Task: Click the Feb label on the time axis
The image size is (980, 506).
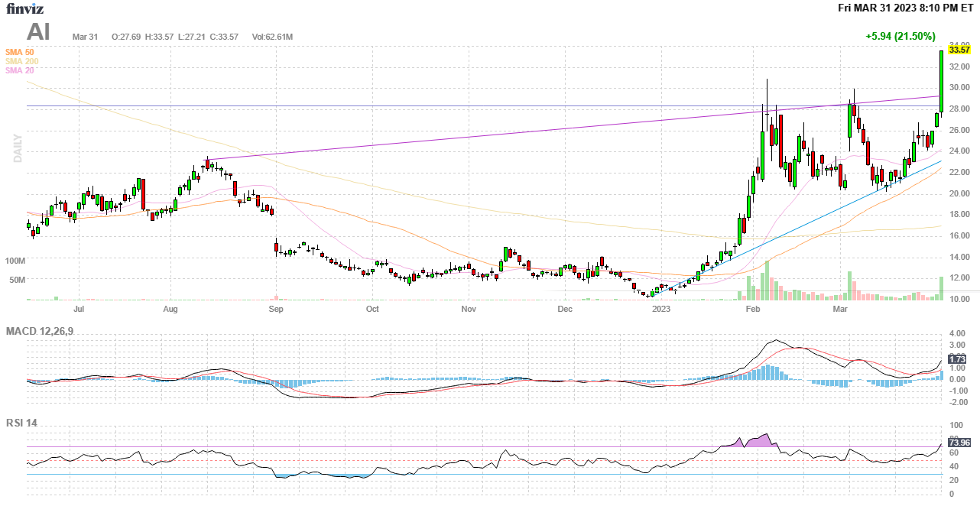Action: point(753,310)
